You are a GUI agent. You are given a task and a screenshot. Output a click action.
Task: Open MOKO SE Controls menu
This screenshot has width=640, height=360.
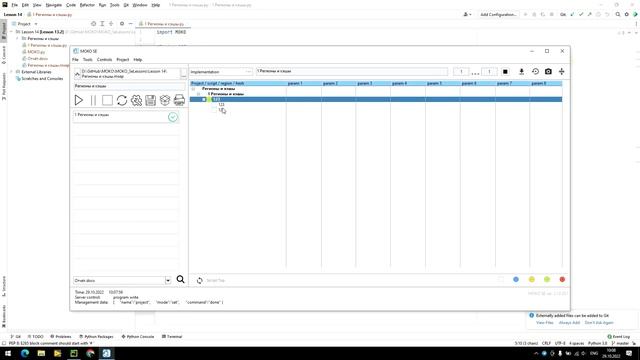104,60
